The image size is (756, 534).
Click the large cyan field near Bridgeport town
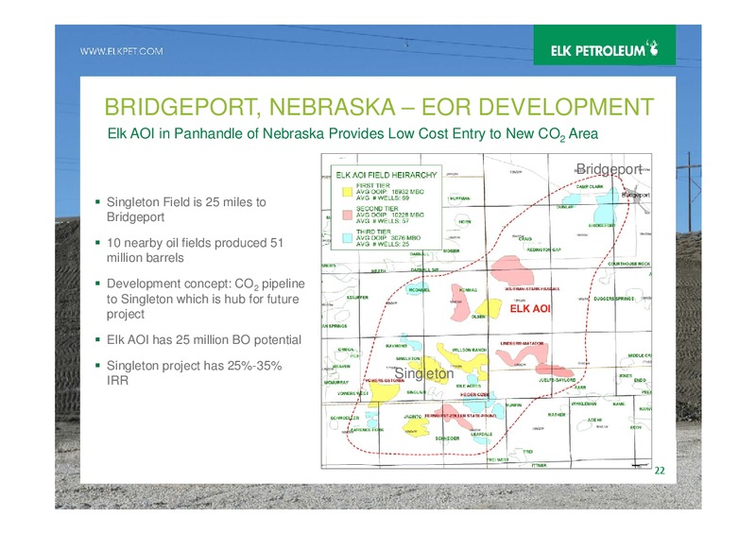pyautogui.click(x=605, y=208)
